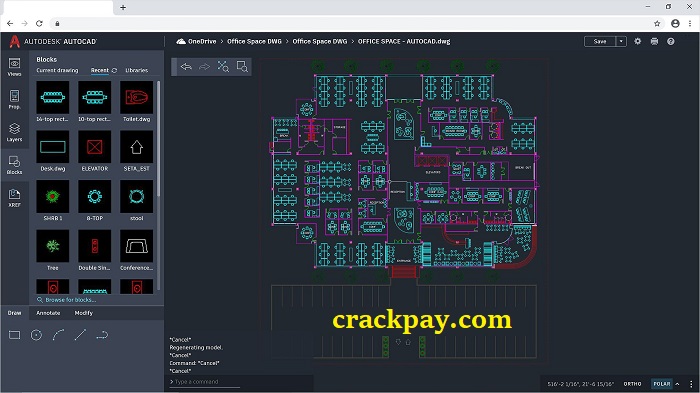Switch to the Libraries tab
The height and width of the screenshot is (393, 700).
(x=137, y=70)
